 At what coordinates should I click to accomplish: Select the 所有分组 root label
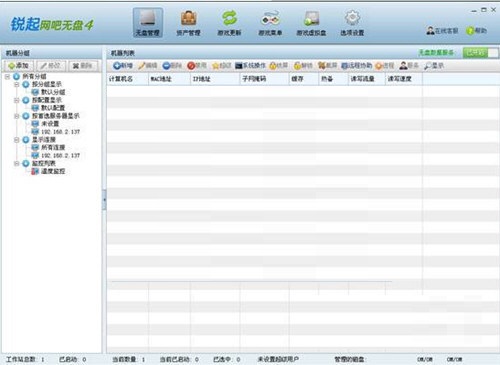tap(34, 77)
